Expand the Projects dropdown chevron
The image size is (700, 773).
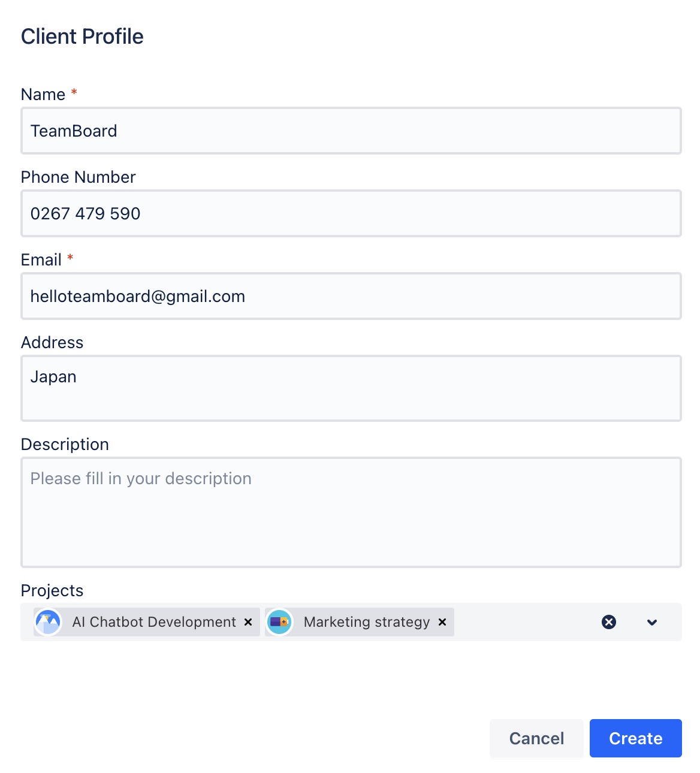pyautogui.click(x=652, y=622)
